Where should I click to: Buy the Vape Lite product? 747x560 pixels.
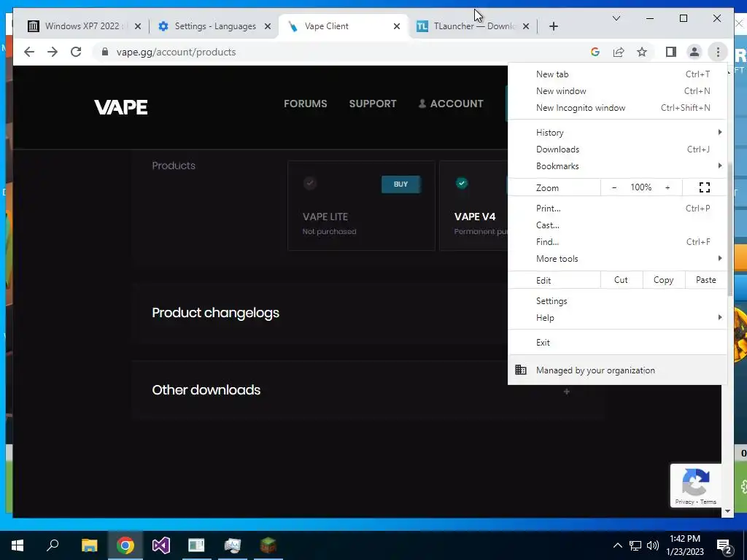click(x=400, y=184)
